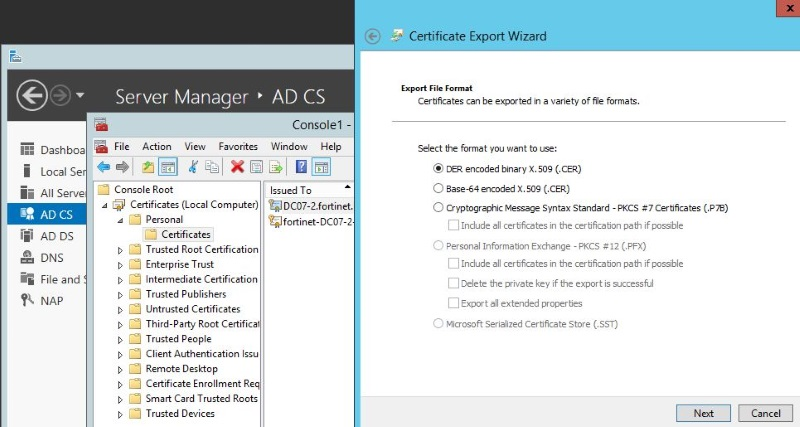
Task: Select Microsoft Serialized Certificate Store radio
Action: (438, 323)
